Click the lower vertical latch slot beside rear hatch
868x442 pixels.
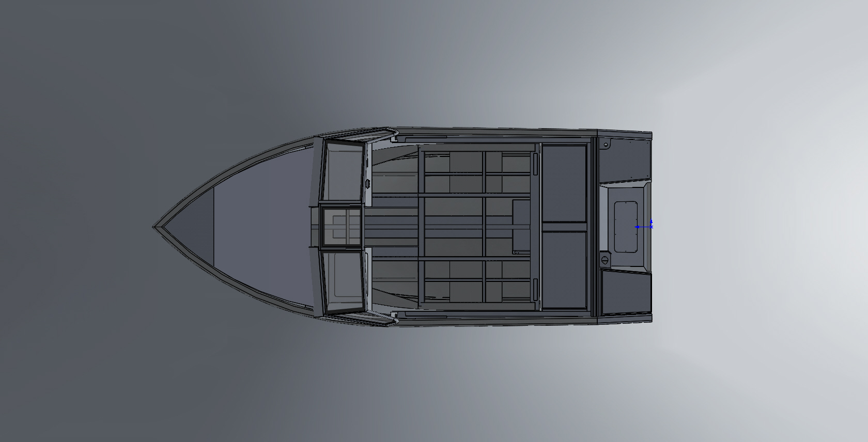coord(536,289)
